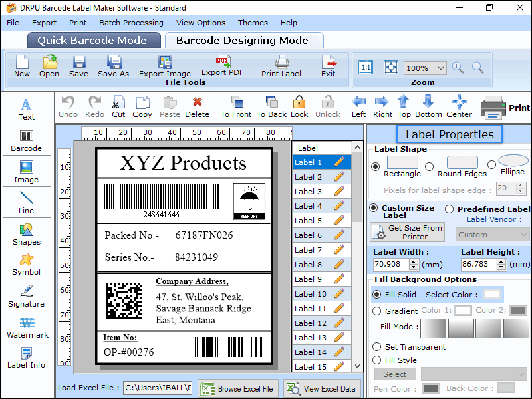Select the Ellipse label shape
532x399 pixels.
pyautogui.click(x=491, y=164)
